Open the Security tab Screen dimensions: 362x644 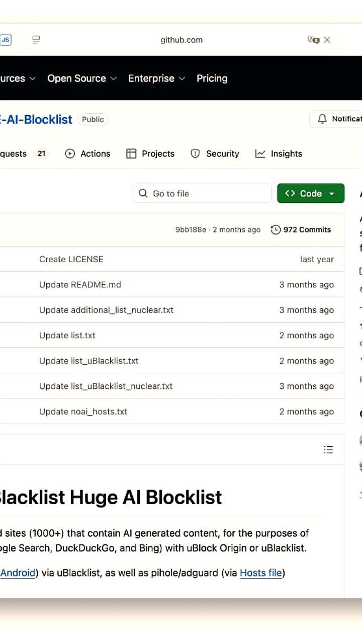(x=215, y=154)
